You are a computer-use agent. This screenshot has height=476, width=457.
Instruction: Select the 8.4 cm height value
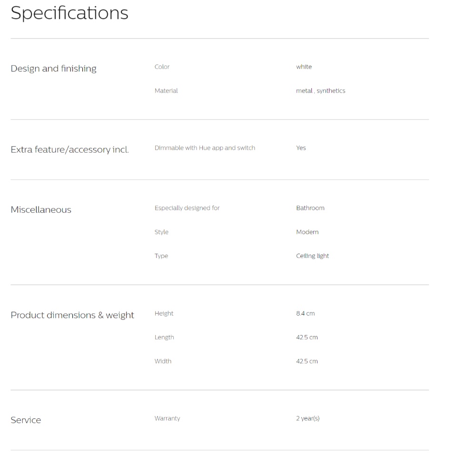306,313
